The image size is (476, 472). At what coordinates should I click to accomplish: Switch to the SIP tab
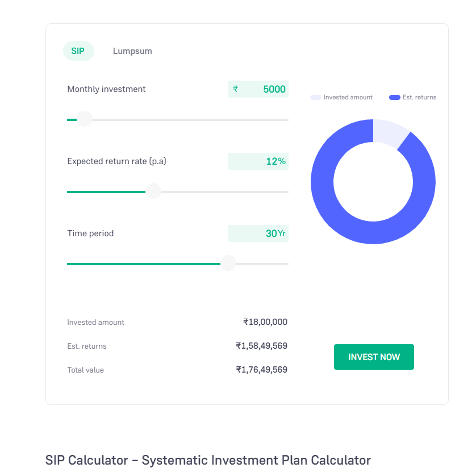click(x=78, y=51)
